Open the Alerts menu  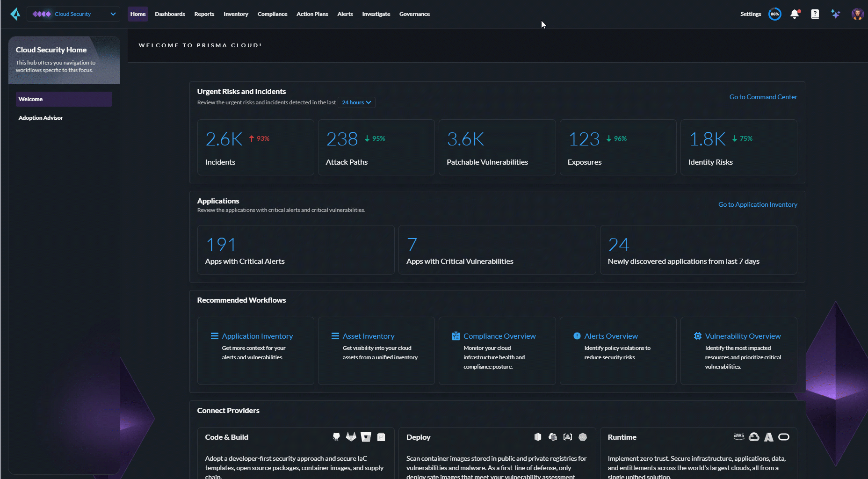pyautogui.click(x=345, y=14)
